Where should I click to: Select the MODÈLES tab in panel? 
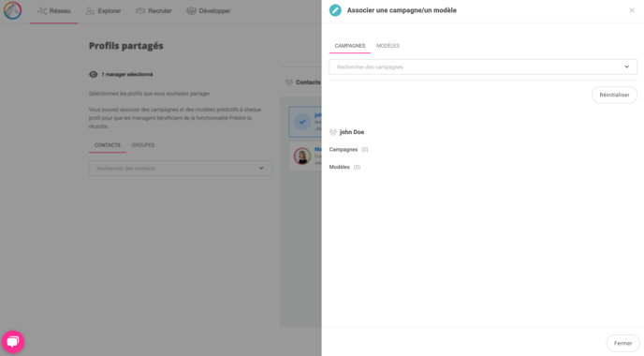coord(388,46)
